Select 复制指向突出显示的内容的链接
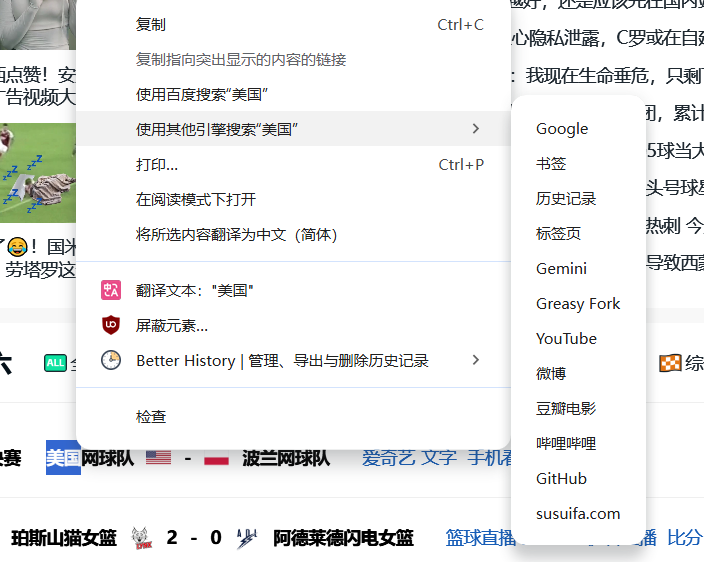The height and width of the screenshot is (562, 704). click(x=294, y=59)
